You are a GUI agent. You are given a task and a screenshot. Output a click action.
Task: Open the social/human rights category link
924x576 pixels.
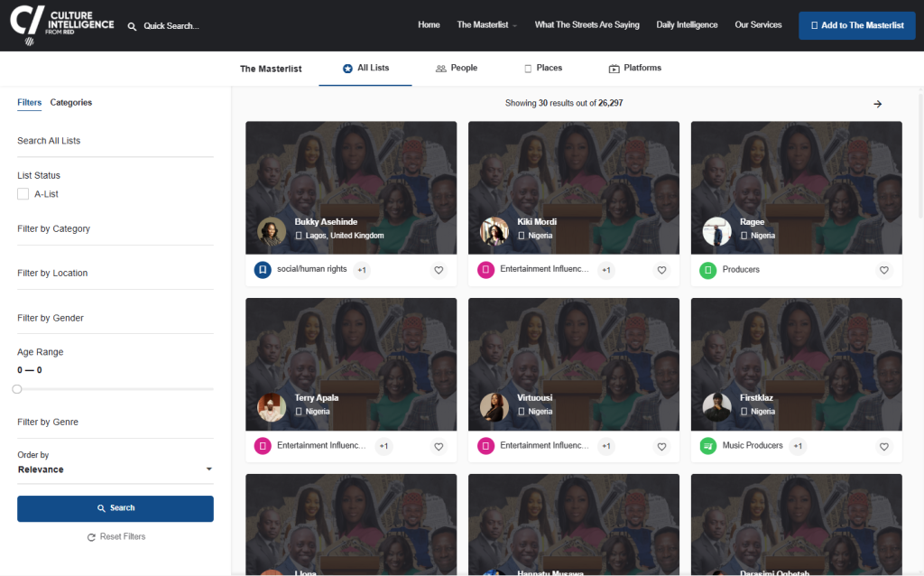311,269
